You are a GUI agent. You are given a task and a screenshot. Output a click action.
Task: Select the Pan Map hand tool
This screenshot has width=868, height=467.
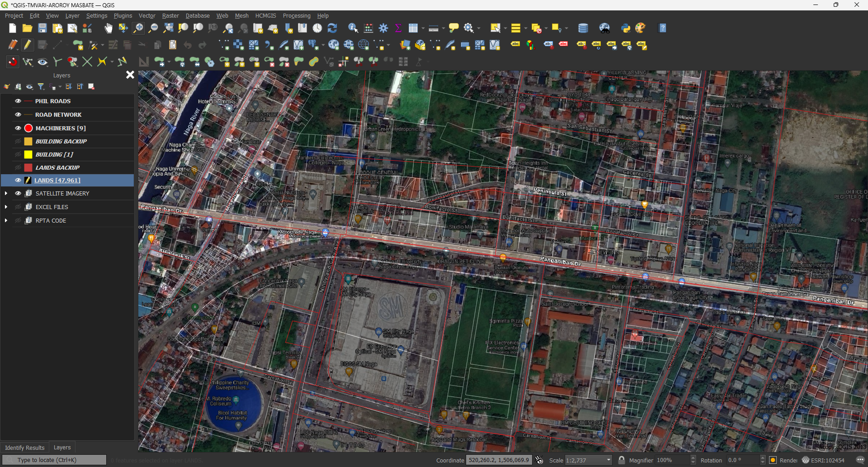(108, 28)
